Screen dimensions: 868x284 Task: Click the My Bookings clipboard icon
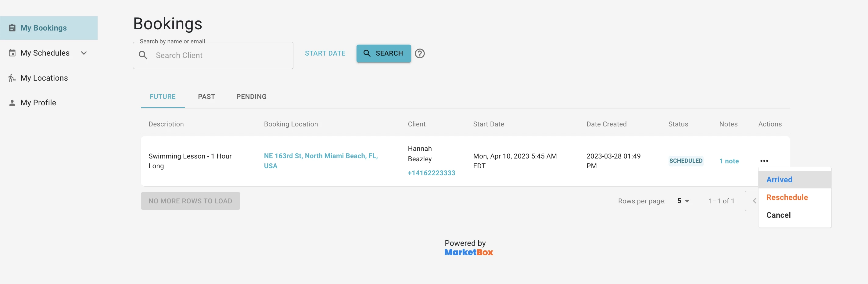click(x=12, y=28)
